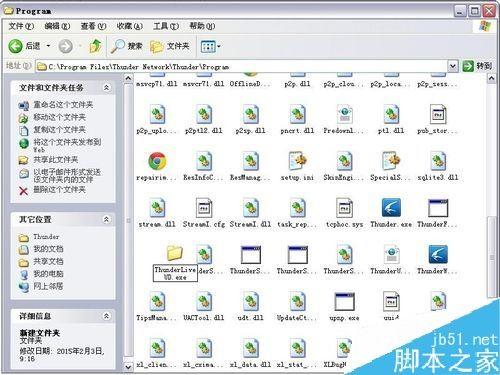Select UACTool.dll file icon
This screenshot has height=375, width=500.
tap(204, 302)
